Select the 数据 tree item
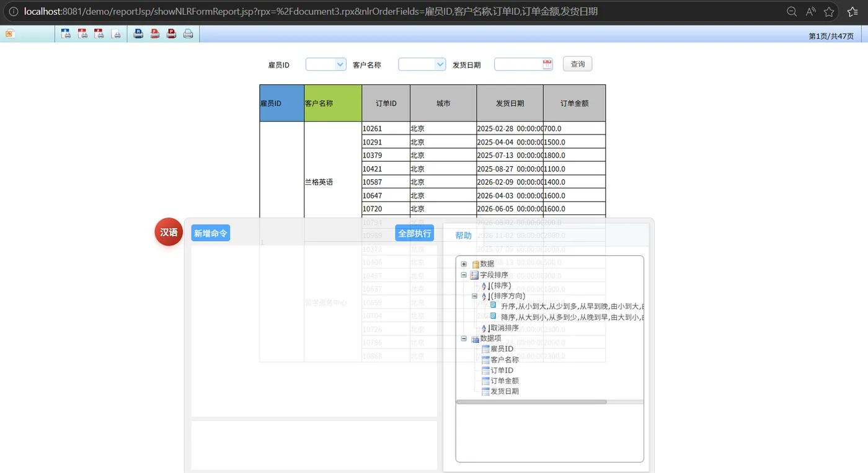 point(487,264)
